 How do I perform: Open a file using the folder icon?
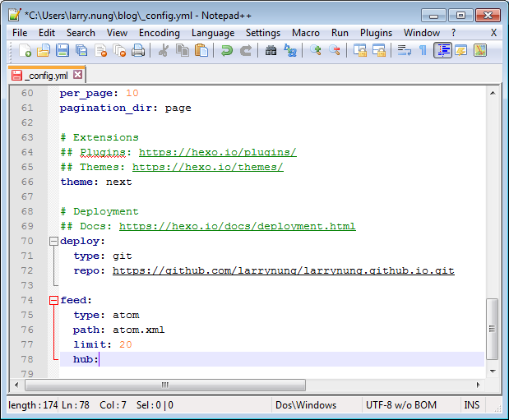[x=44, y=51]
